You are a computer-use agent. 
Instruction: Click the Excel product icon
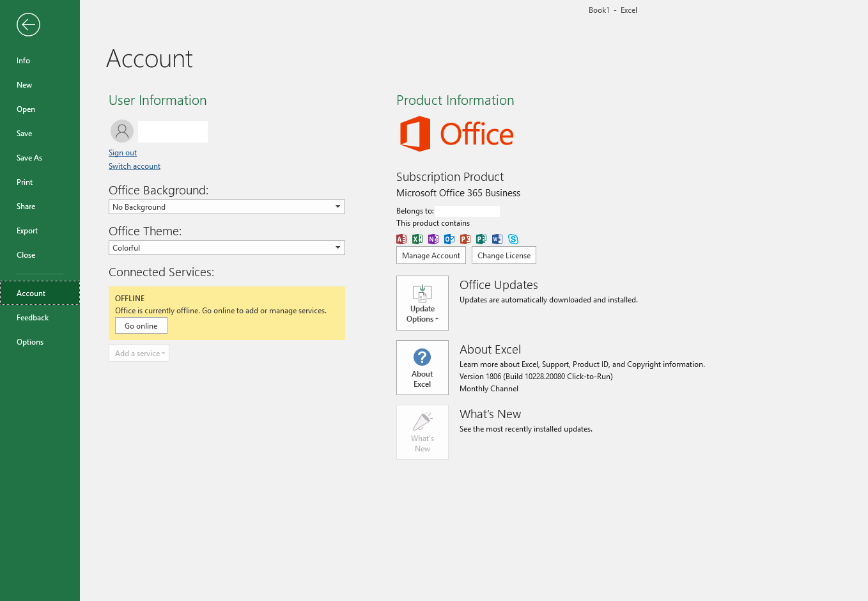tap(417, 239)
